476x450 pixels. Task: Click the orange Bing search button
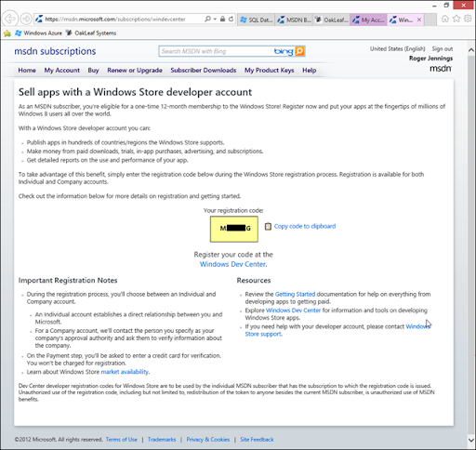(x=299, y=51)
